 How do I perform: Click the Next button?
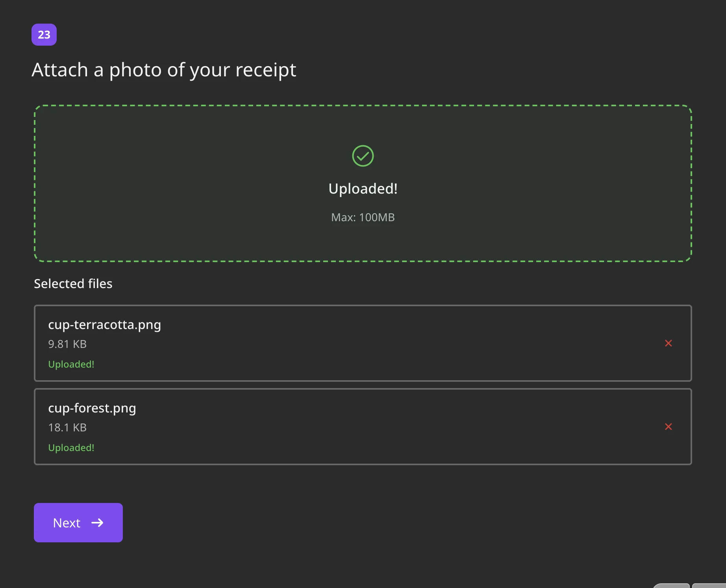click(x=78, y=523)
